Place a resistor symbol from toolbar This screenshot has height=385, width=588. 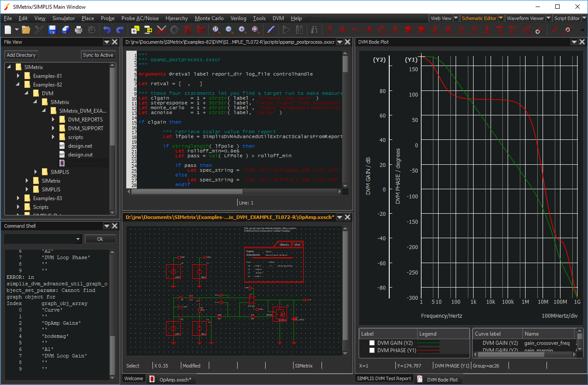click(x=330, y=30)
